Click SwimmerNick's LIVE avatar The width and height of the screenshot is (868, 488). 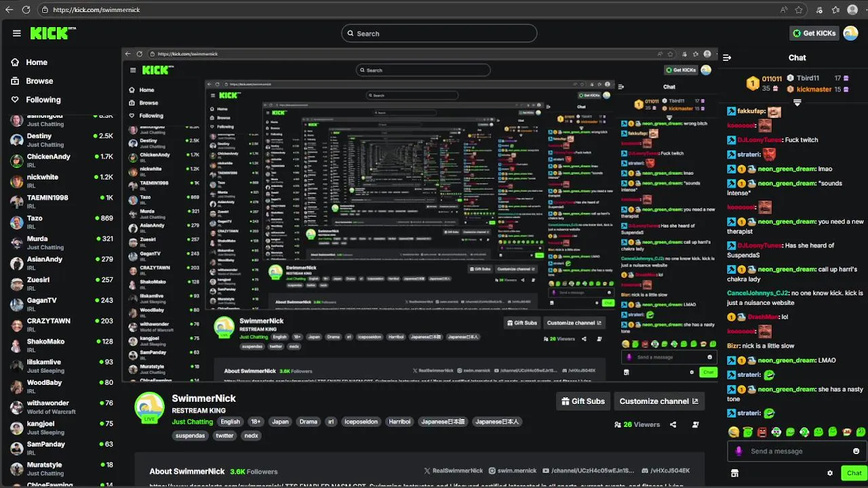(x=149, y=407)
